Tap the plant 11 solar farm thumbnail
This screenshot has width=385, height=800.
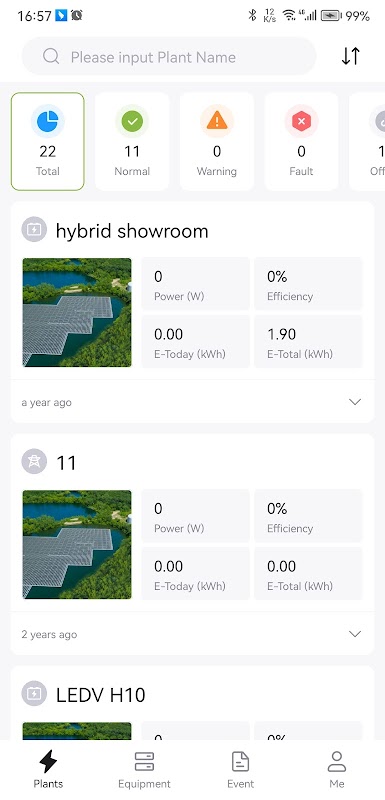point(77,544)
